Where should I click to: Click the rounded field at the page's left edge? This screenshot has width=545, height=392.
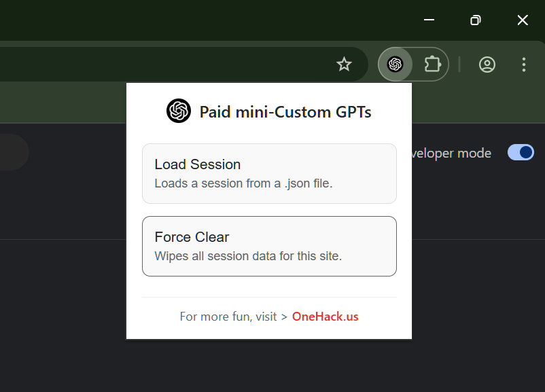click(x=12, y=152)
